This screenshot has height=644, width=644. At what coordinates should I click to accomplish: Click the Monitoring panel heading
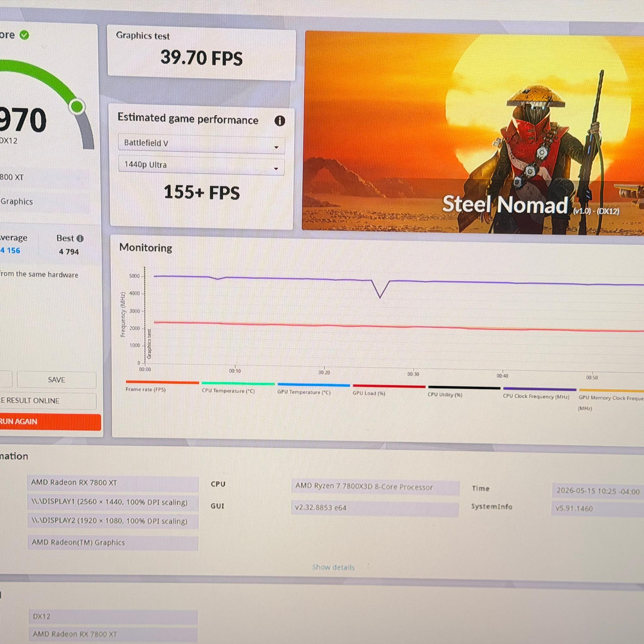click(146, 248)
